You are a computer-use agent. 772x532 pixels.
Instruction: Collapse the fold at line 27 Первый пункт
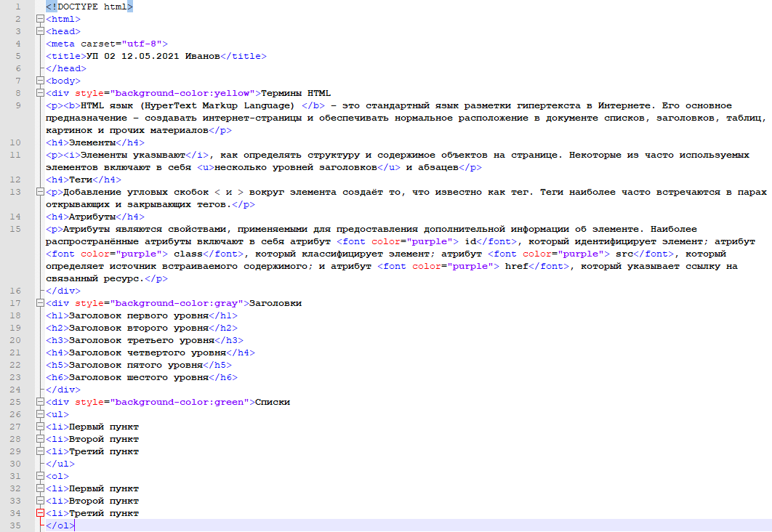[41, 427]
